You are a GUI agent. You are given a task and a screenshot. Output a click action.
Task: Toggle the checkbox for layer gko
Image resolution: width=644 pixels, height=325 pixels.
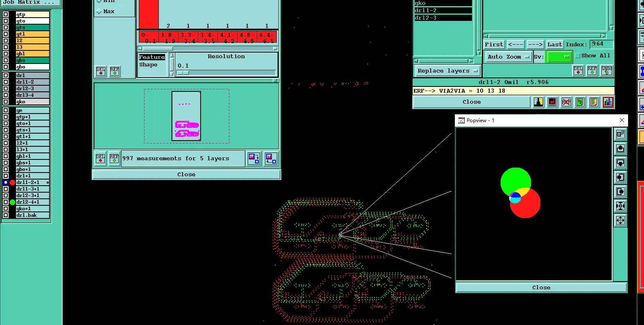(x=6, y=102)
